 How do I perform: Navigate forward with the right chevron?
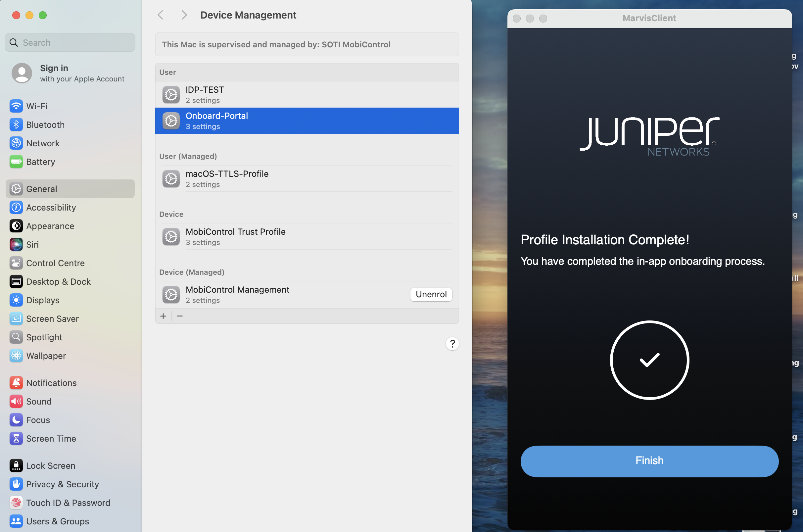[x=184, y=15]
